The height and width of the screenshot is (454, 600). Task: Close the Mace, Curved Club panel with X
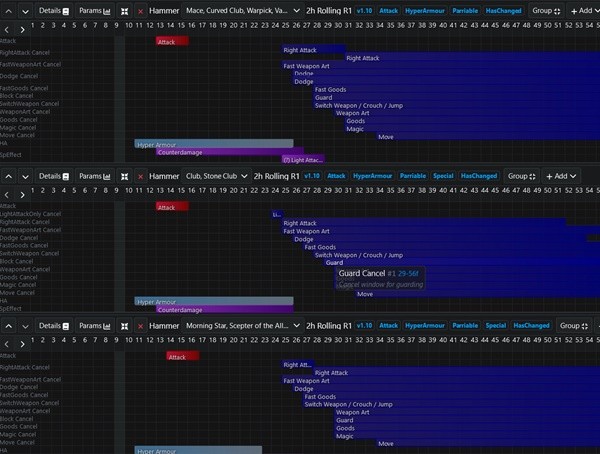pos(141,9)
